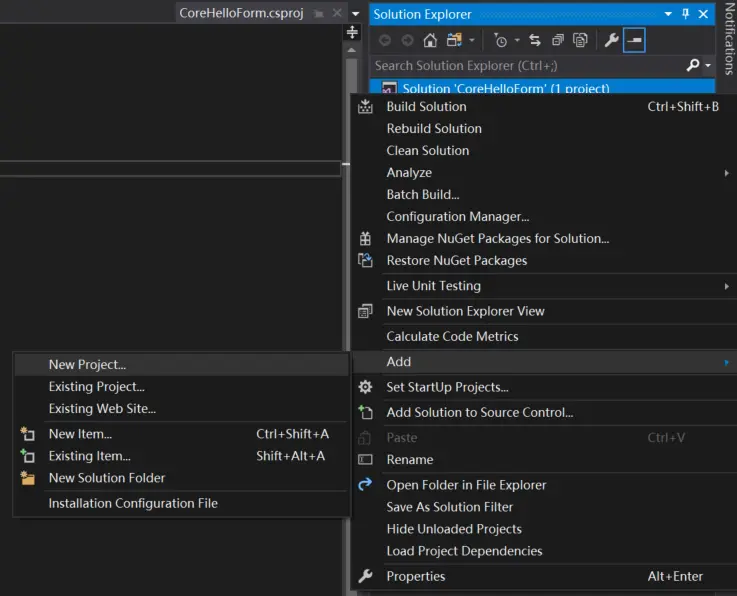Choose Manage NuGet Packages for Solution...
The height and width of the screenshot is (596, 737).
click(x=544, y=239)
